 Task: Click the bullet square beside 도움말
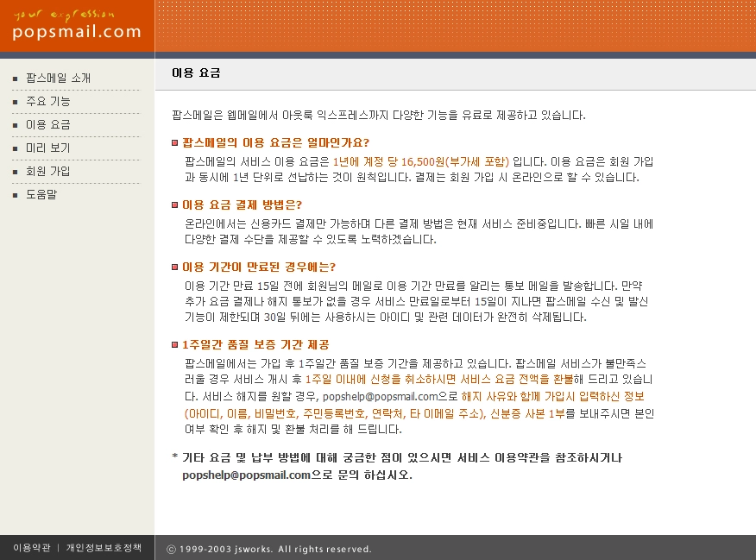tap(16, 195)
